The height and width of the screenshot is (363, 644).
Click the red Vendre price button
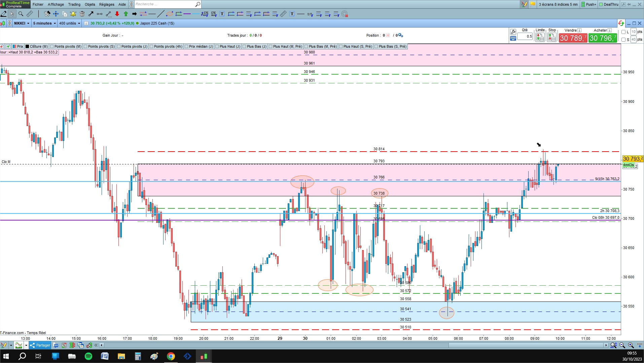click(x=573, y=38)
